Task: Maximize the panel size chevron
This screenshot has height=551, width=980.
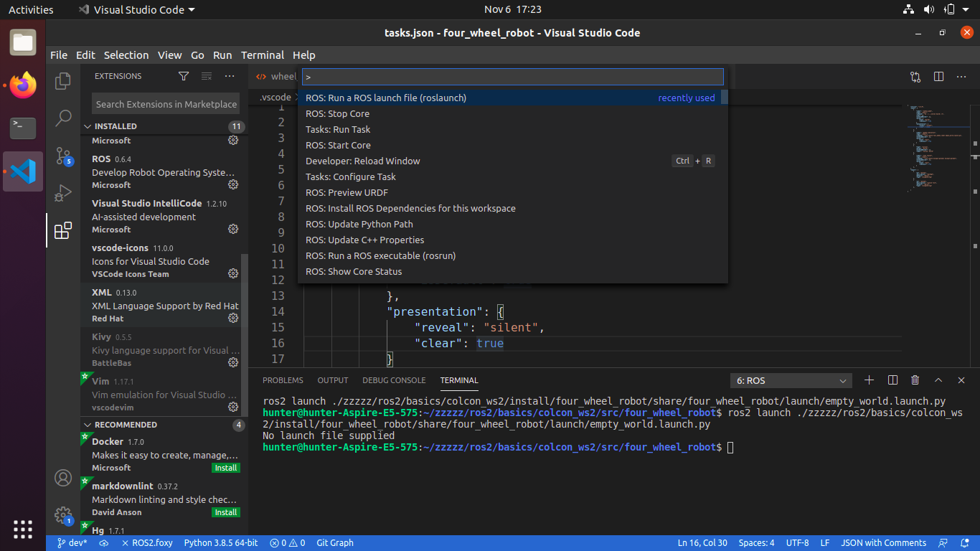Action: click(x=938, y=380)
